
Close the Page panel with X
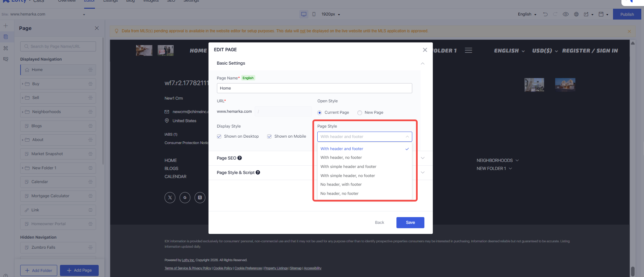tap(97, 28)
